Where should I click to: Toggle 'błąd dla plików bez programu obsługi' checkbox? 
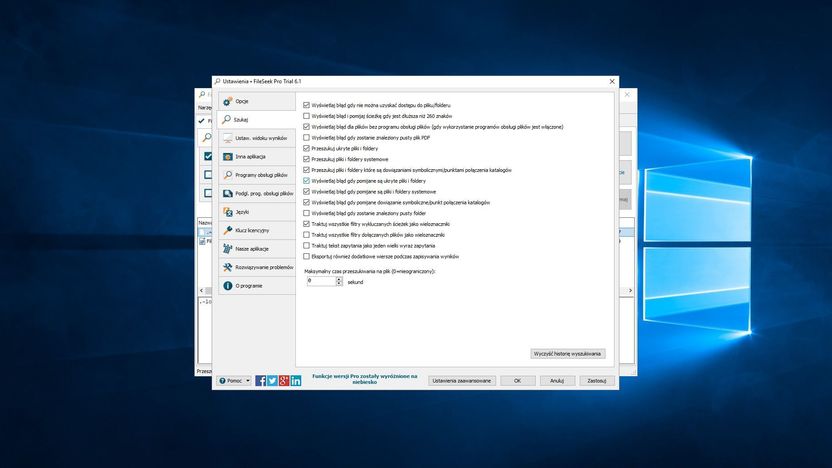306,127
